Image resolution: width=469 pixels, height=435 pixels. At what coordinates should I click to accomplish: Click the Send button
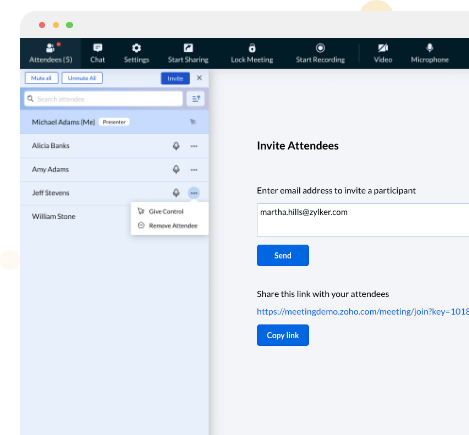pyautogui.click(x=283, y=255)
